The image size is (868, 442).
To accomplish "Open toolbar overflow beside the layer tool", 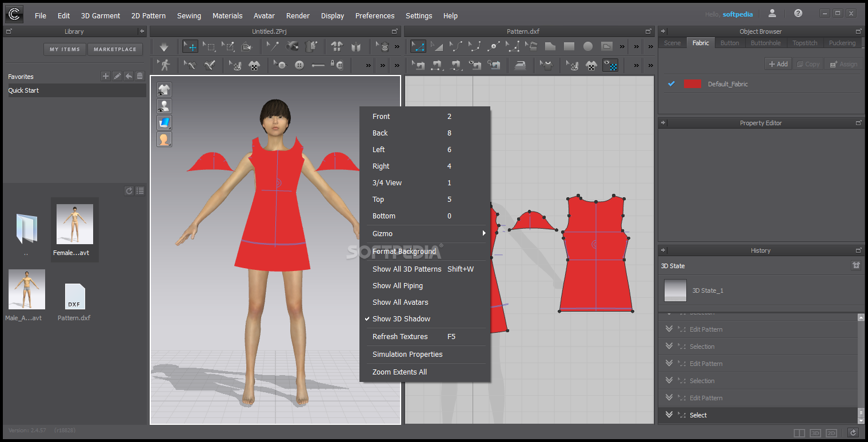I will pyautogui.click(x=397, y=47).
